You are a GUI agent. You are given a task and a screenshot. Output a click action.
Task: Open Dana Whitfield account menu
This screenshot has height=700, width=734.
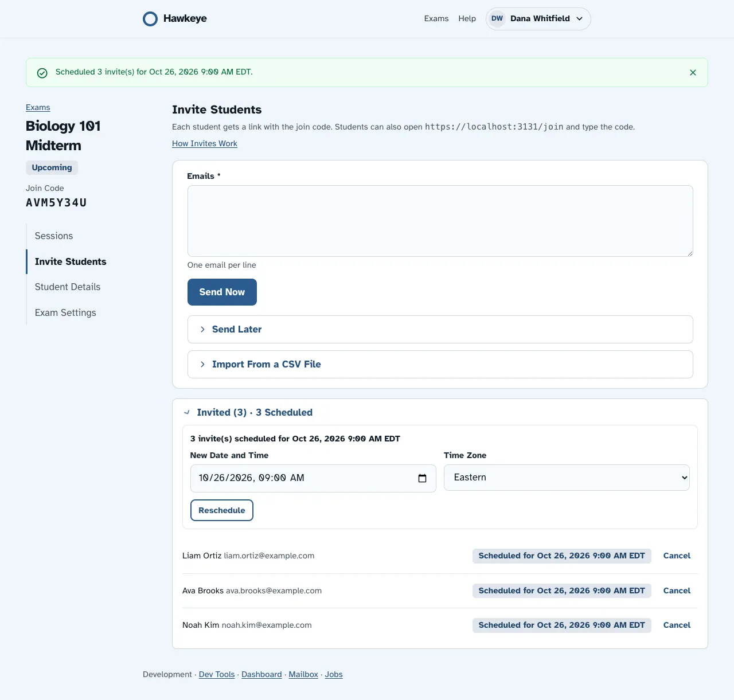(538, 18)
